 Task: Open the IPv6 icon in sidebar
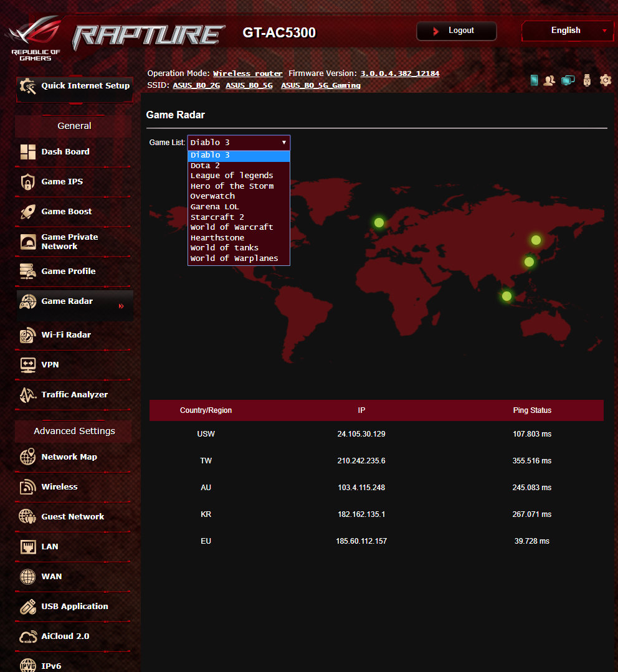click(x=28, y=666)
